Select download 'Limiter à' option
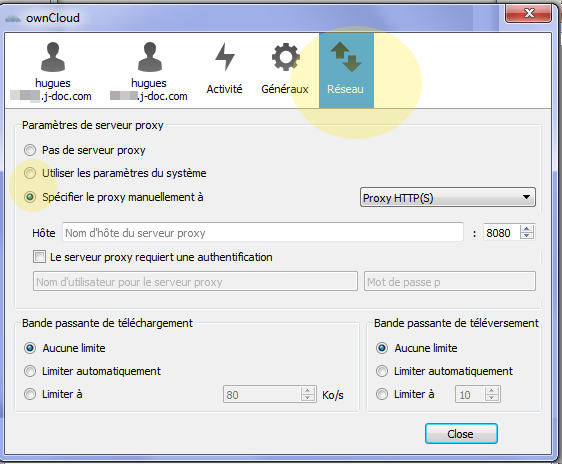 click(x=30, y=394)
